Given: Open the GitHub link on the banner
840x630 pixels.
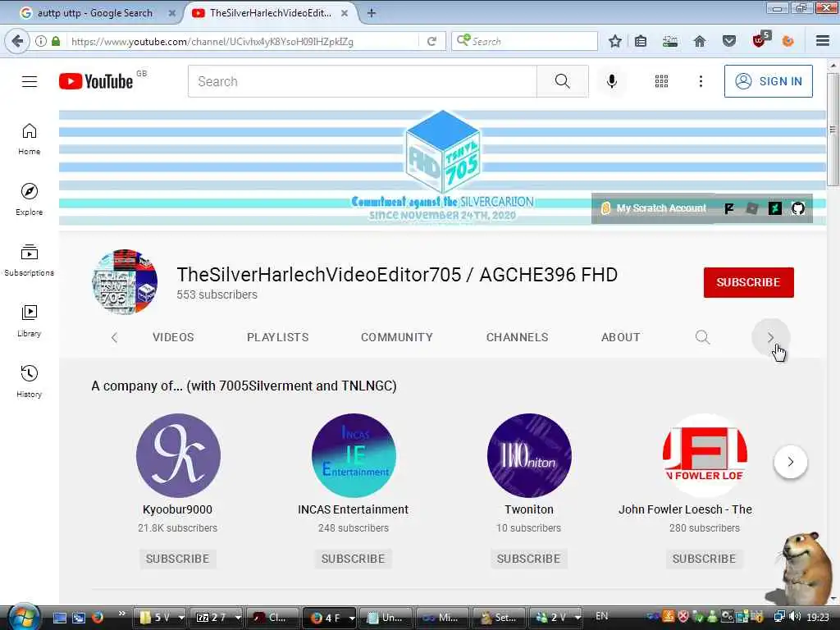Looking at the screenshot, I should pos(798,208).
